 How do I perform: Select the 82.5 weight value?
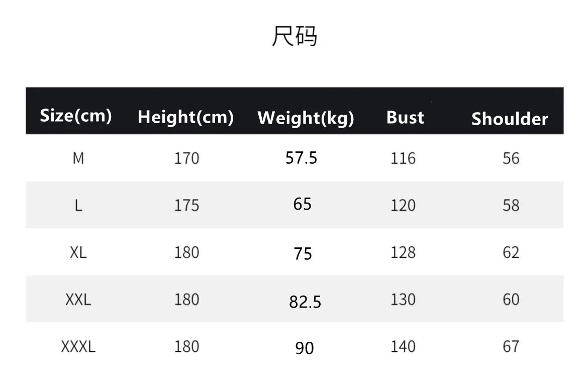305,302
